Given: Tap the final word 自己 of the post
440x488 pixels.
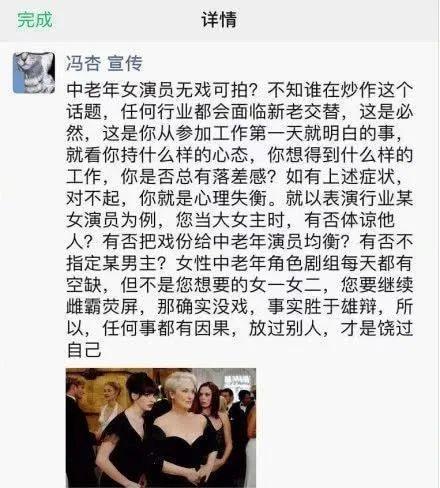Looking at the screenshot, I should (84, 350).
